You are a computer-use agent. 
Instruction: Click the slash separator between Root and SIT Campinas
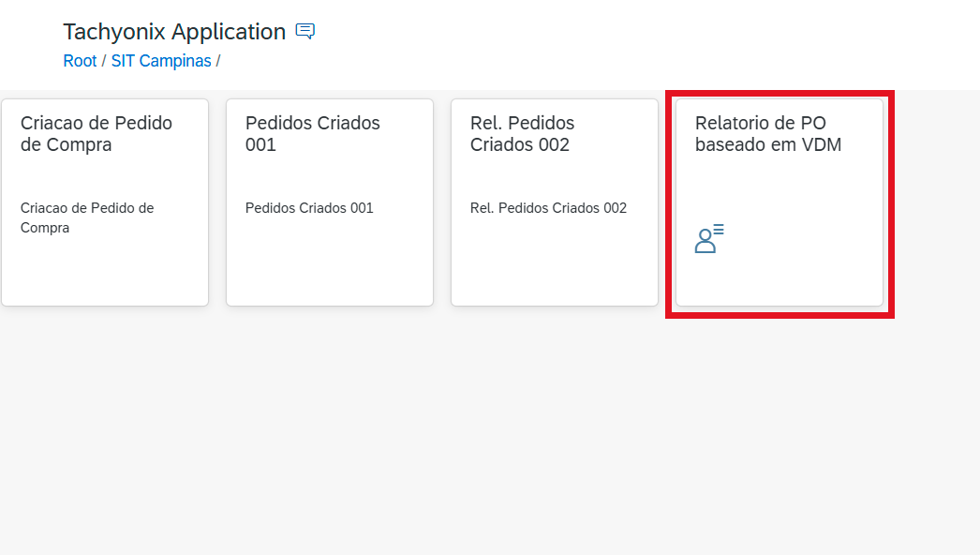click(x=104, y=61)
